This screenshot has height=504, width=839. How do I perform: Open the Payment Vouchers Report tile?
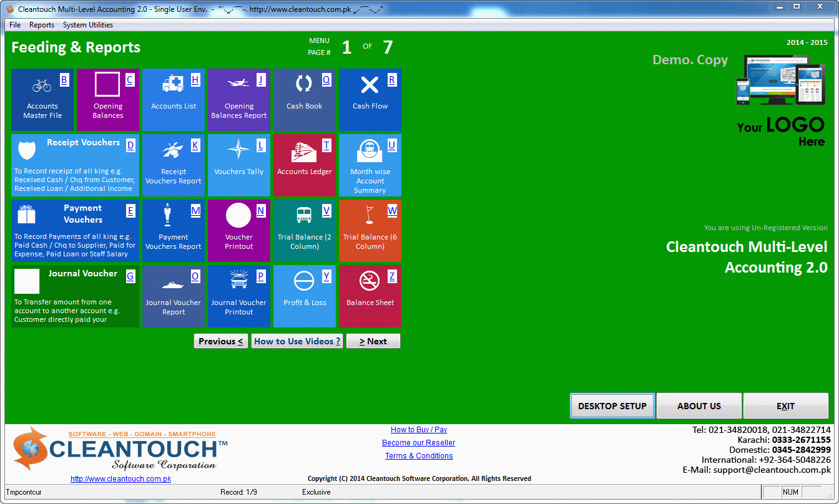click(174, 231)
